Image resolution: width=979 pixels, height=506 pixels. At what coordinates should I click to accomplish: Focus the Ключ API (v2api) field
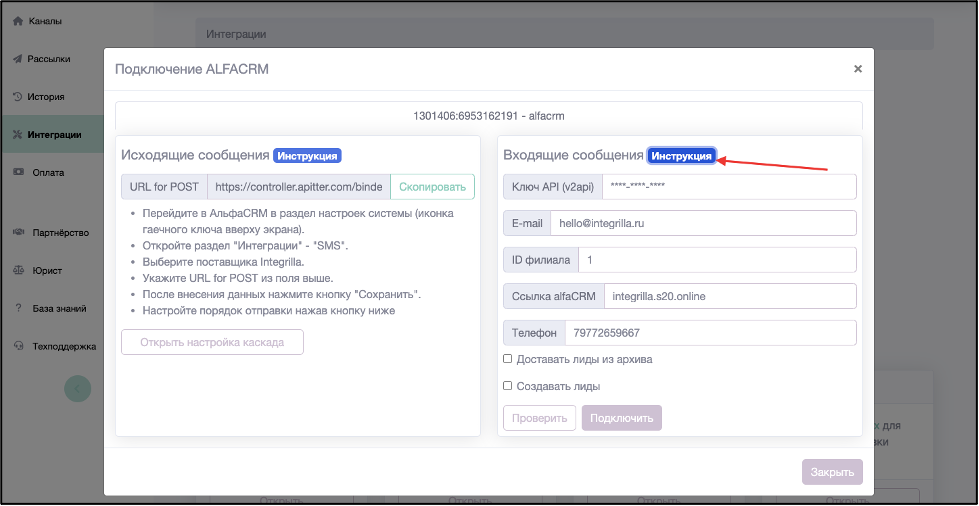click(729, 187)
